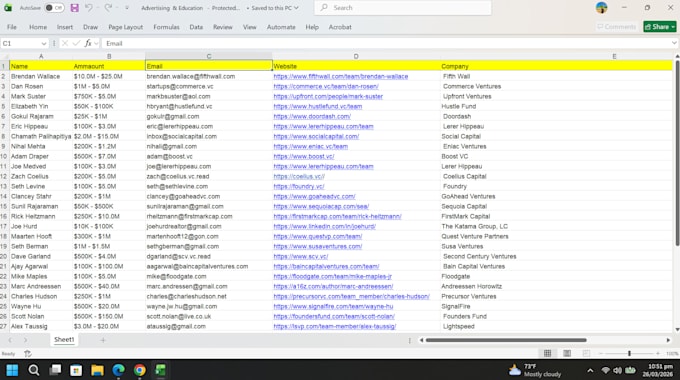The image size is (680, 380).
Task: Click the zoom out minus button
Action: pos(600,354)
